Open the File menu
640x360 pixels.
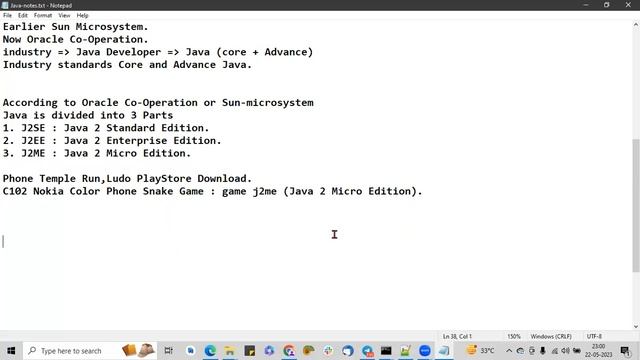7,16
